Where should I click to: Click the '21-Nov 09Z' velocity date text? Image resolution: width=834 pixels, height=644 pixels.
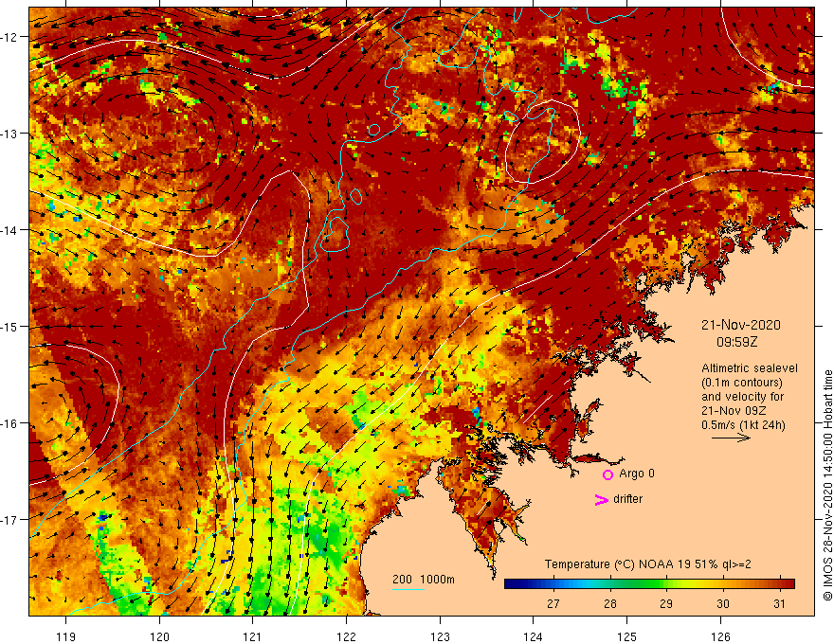pyautogui.click(x=734, y=411)
